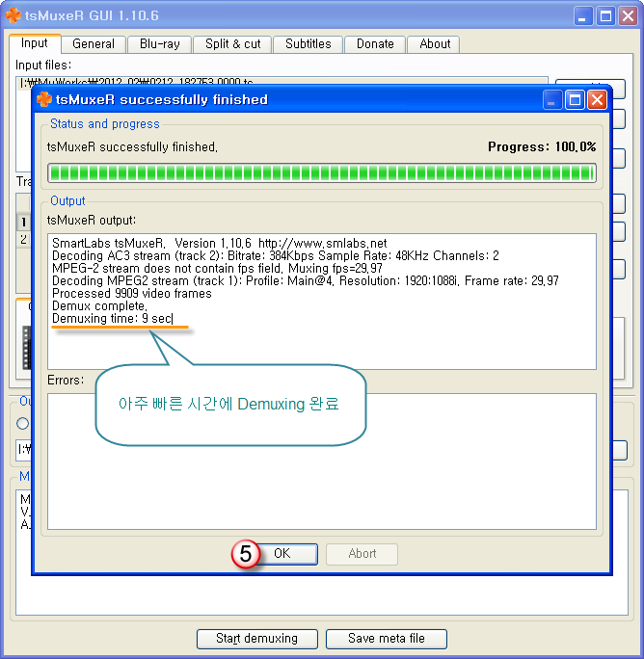Open the Donate tab
This screenshot has width=644, height=659.
pos(375,44)
